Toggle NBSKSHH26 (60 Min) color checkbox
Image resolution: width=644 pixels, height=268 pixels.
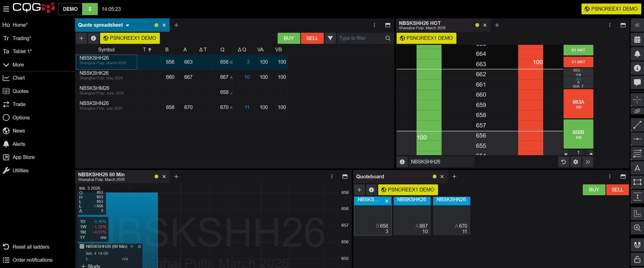click(x=82, y=247)
